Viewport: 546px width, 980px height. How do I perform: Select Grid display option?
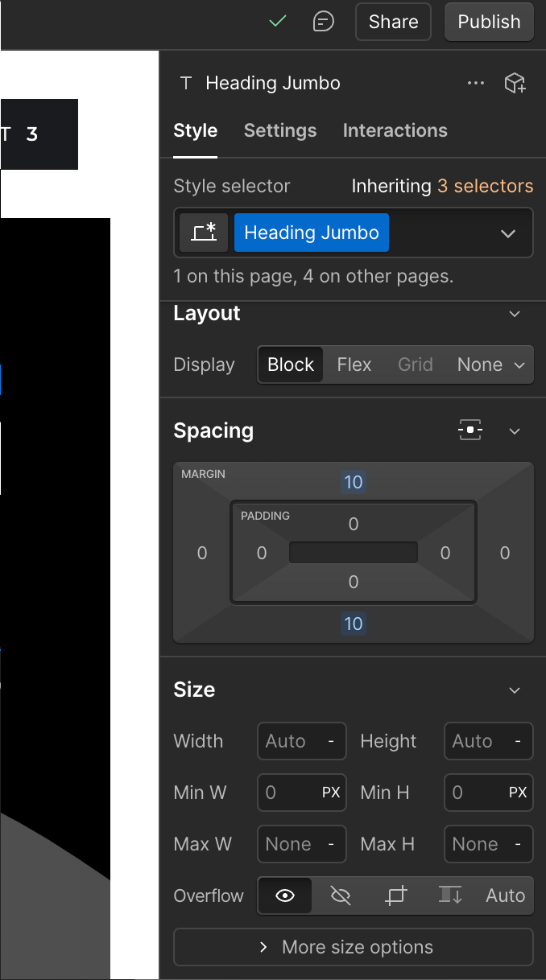point(416,364)
